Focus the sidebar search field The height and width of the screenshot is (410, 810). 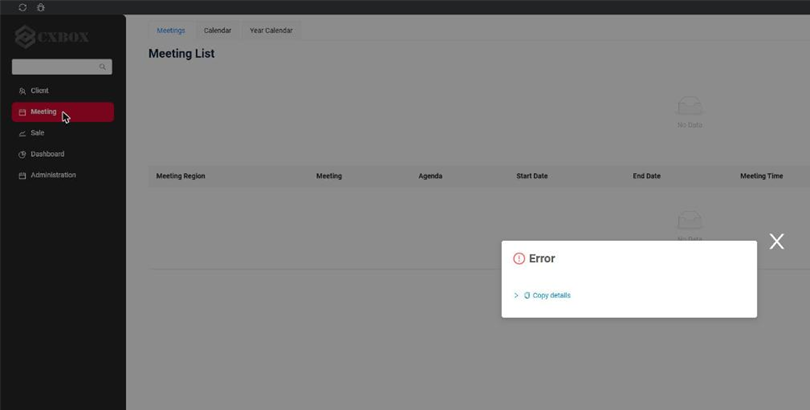click(61, 67)
